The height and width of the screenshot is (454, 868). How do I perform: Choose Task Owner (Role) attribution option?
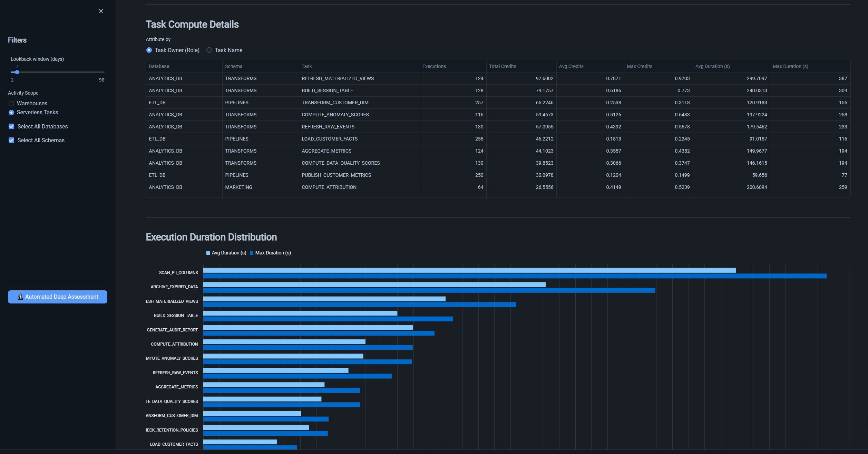click(149, 50)
